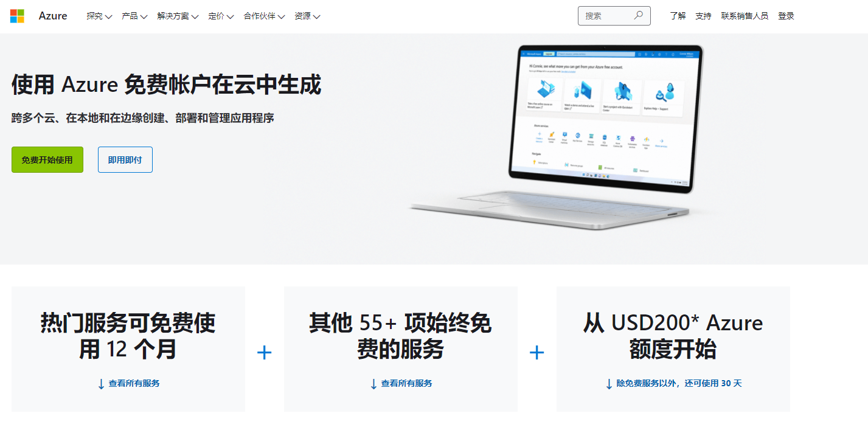
Task: Expand the 探究 menu
Action: pos(99,16)
